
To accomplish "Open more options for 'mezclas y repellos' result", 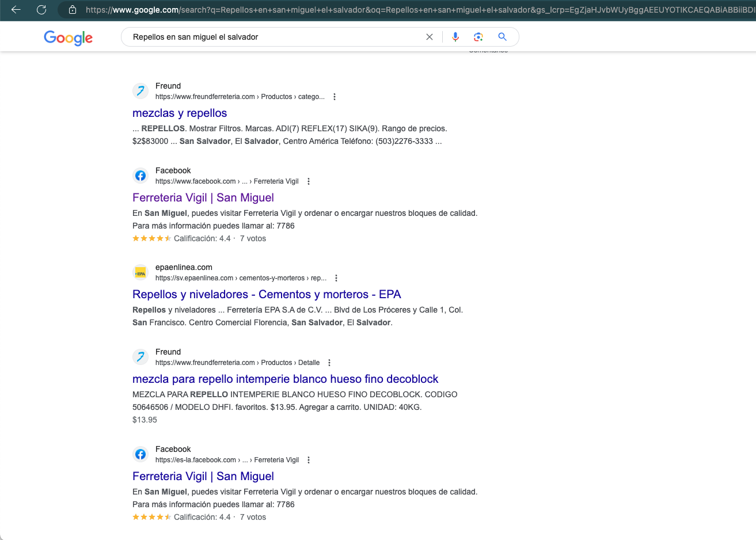I will click(x=335, y=97).
